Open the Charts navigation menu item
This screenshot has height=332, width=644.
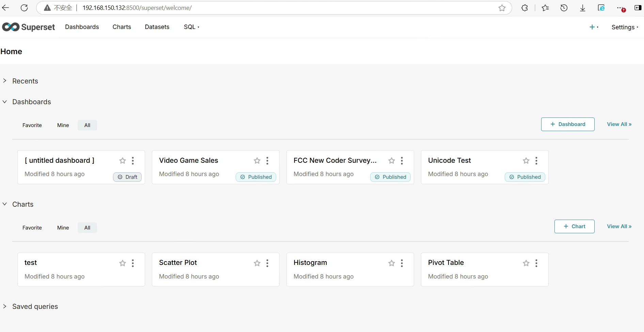(x=122, y=27)
